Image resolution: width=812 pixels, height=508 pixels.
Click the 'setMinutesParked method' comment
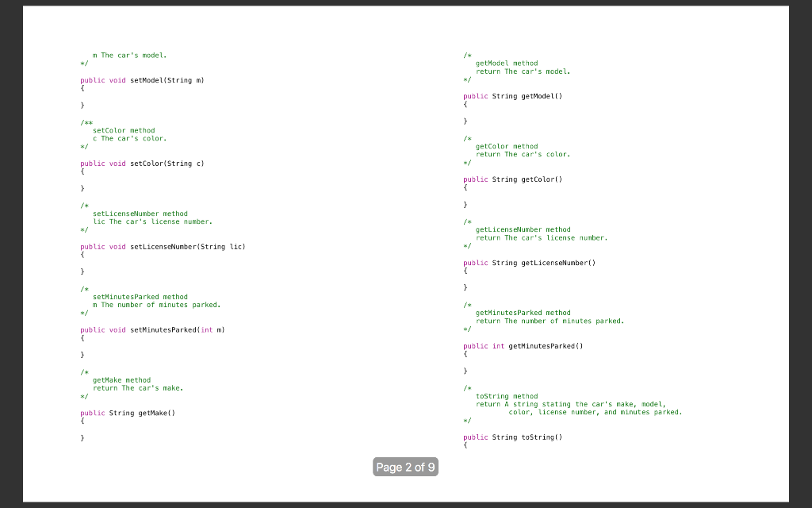(140, 297)
